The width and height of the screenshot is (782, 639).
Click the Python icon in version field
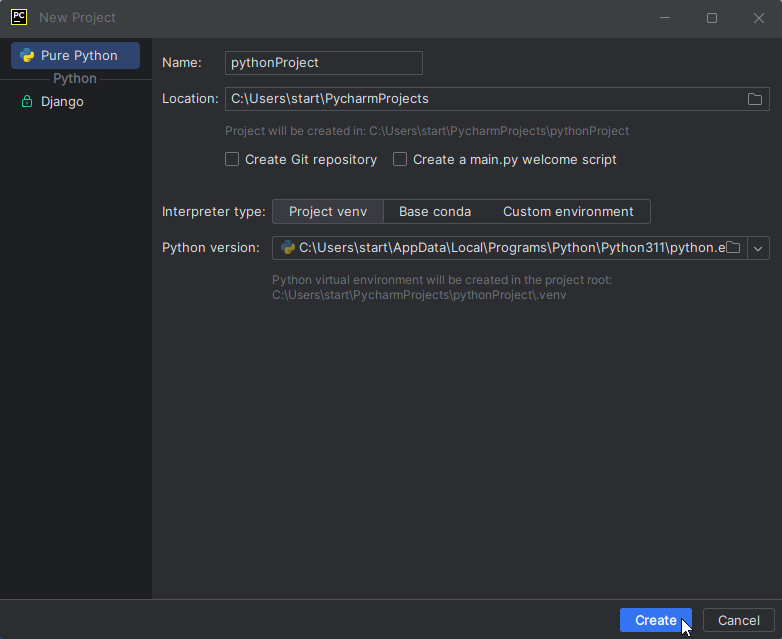288,247
